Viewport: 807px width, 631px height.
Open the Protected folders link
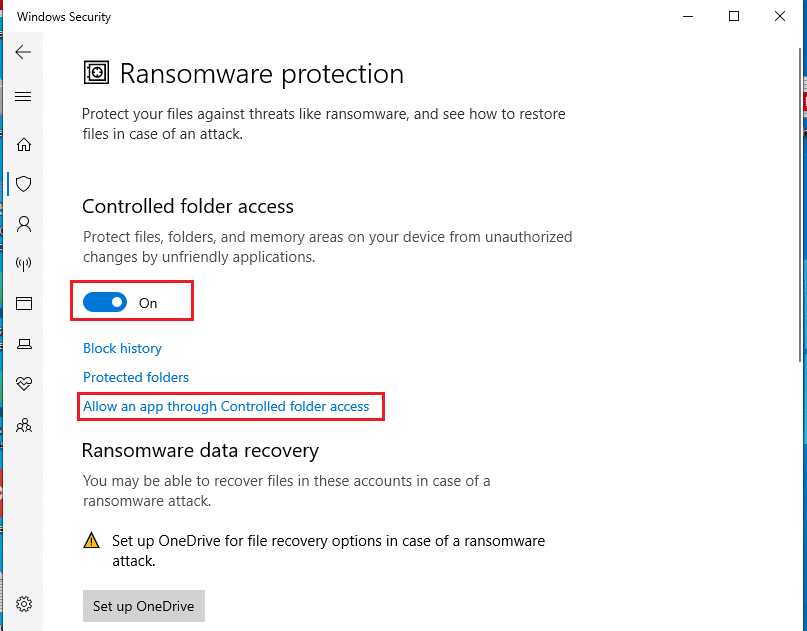coord(136,377)
